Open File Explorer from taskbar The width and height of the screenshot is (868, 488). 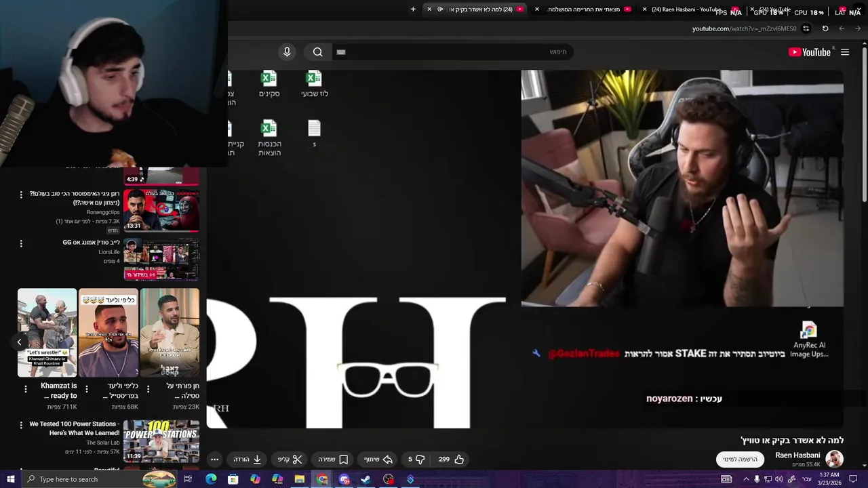[x=300, y=479]
